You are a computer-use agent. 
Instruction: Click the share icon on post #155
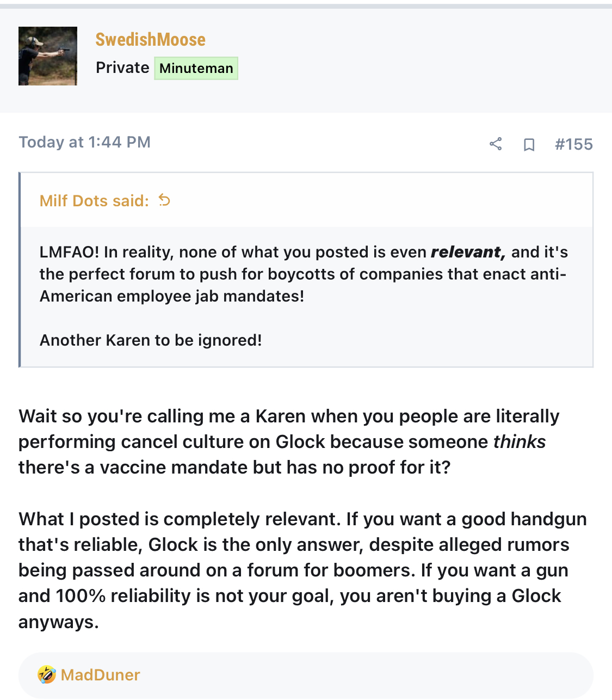pyautogui.click(x=495, y=144)
